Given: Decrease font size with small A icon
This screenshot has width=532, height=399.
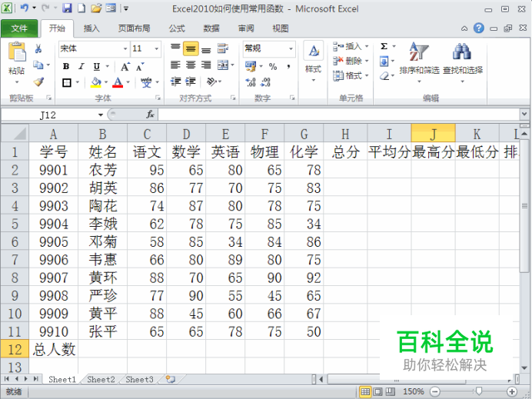Looking at the screenshot, I should point(140,66).
